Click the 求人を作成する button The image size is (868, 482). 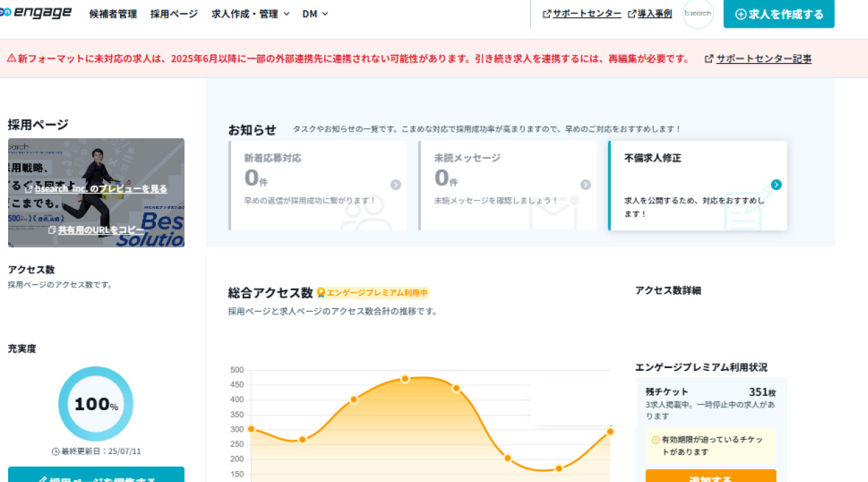778,14
